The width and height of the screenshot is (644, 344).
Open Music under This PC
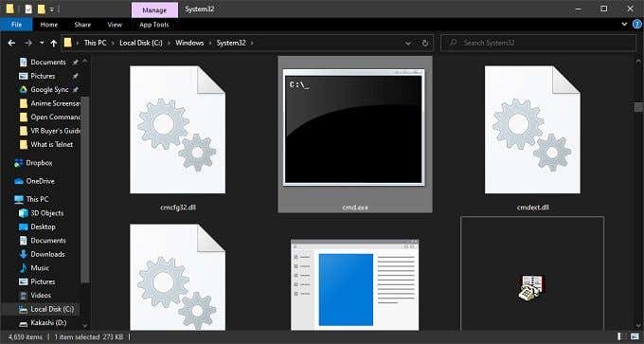coord(40,268)
